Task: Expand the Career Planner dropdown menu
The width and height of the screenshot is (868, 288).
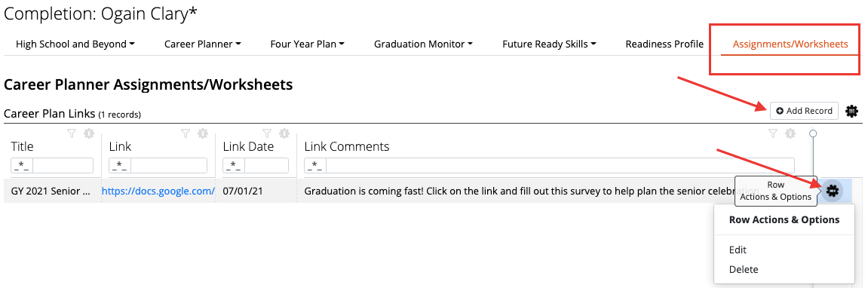Action: [203, 44]
